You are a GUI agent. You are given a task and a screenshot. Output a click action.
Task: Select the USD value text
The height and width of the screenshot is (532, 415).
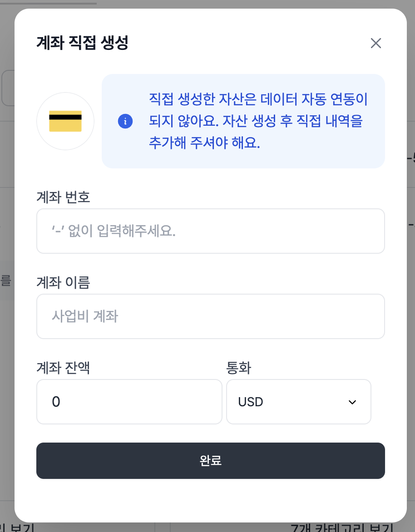[x=251, y=402]
